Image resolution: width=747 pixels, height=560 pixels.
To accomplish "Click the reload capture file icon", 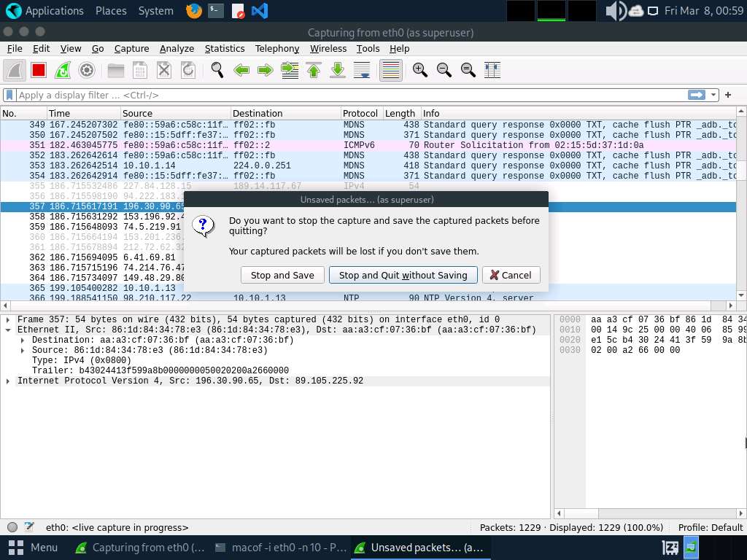I will [188, 71].
